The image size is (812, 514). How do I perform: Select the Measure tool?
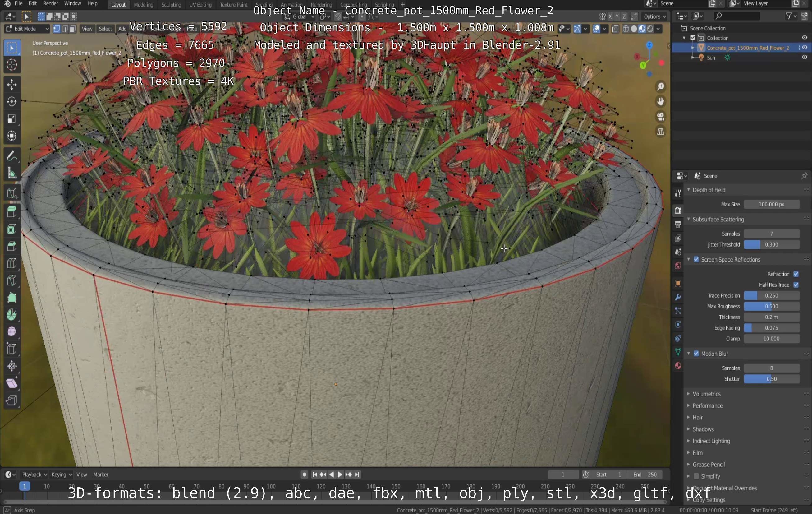click(x=12, y=173)
